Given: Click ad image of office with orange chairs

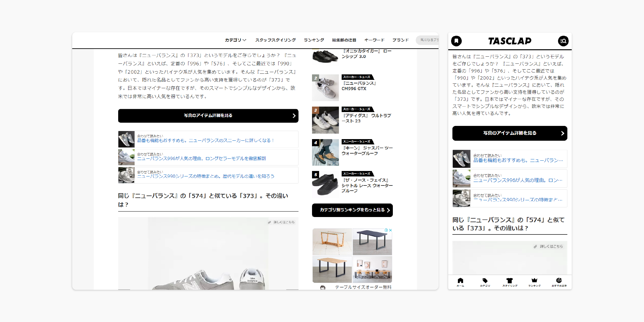Looking at the screenshot, I should [x=372, y=270].
